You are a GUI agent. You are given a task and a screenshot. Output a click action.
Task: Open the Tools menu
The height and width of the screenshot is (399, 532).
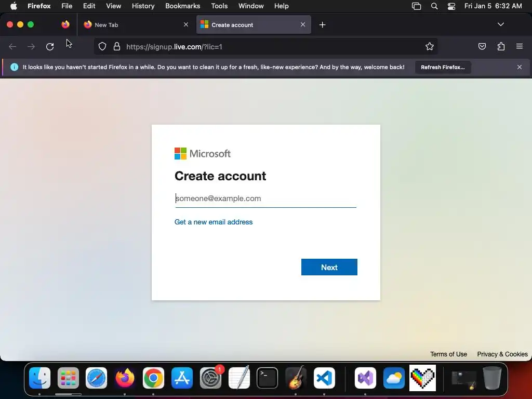(x=219, y=6)
